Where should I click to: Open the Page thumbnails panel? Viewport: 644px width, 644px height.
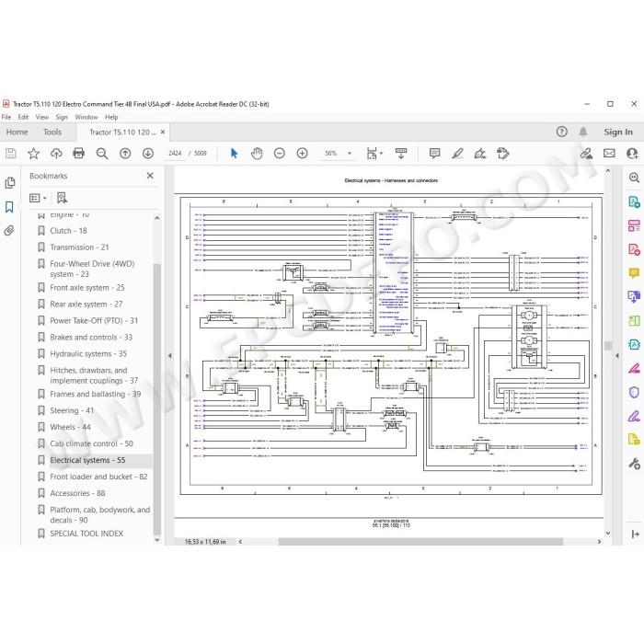coord(10,183)
